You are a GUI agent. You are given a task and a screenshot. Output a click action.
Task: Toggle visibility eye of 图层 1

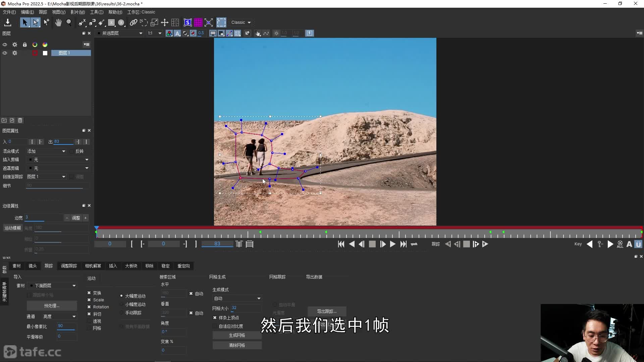pos(5,53)
